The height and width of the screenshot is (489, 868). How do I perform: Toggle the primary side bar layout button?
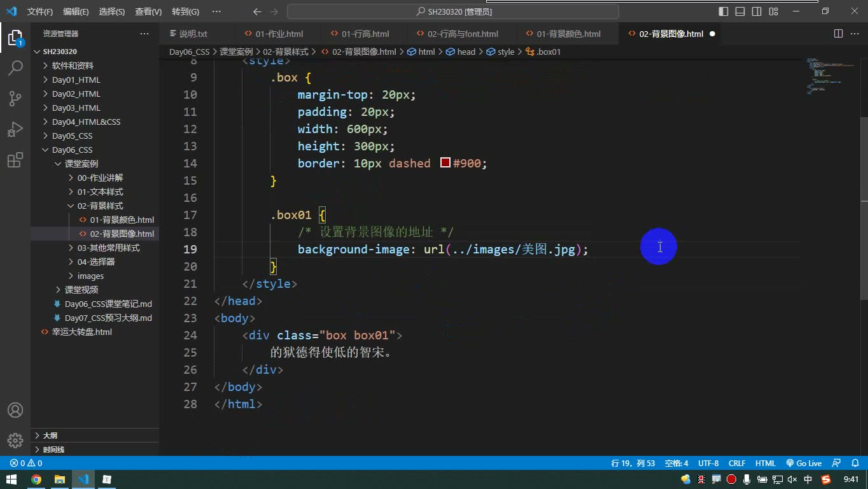724,11
